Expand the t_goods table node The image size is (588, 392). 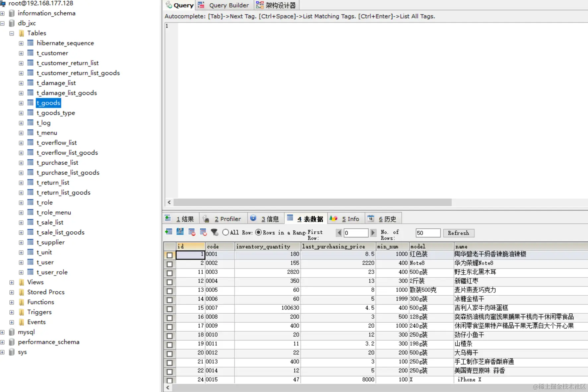pyautogui.click(x=21, y=103)
